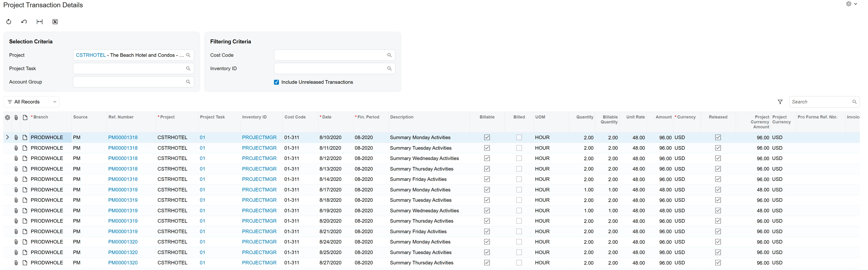868x270 pixels.
Task: Click the magnifier icon in the Project field
Action: click(x=188, y=55)
